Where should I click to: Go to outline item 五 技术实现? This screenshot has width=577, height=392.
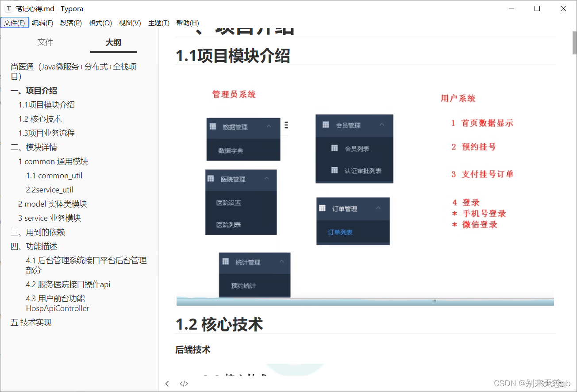pos(31,323)
